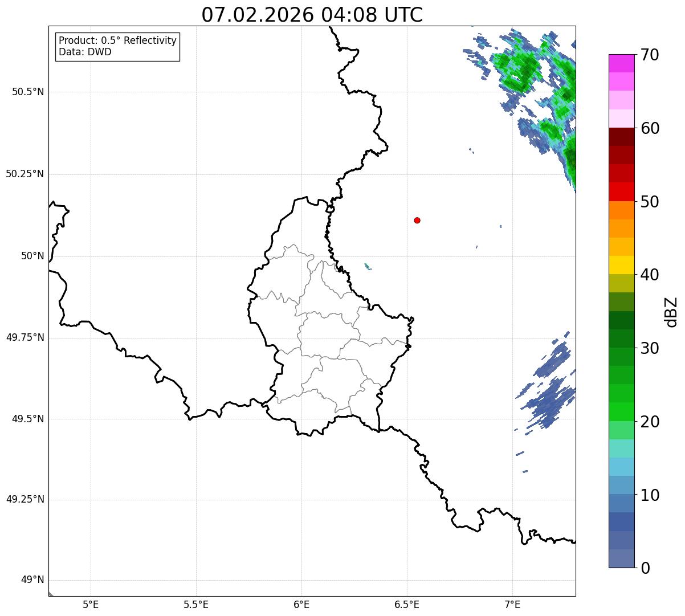685x616 pixels.
Task: Click the blue radar echo streaks near 49.6°N
Action: (549, 393)
